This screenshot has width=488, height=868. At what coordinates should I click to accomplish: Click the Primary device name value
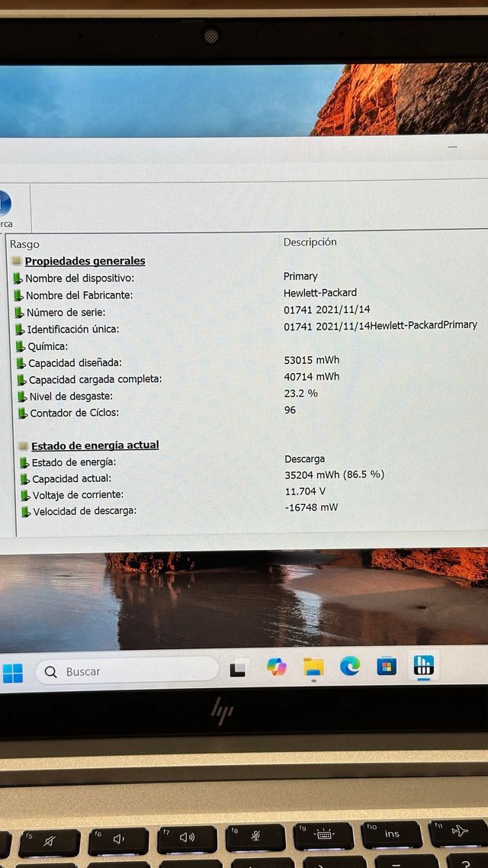click(300, 276)
